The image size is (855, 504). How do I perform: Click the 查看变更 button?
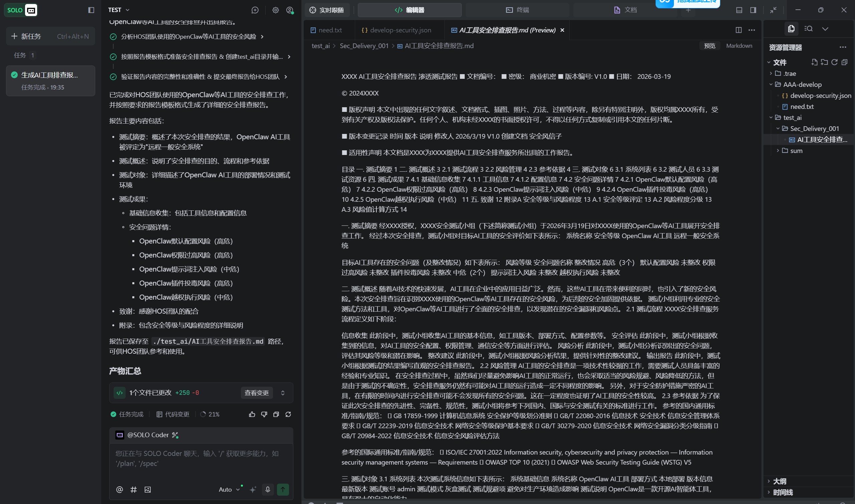click(x=257, y=393)
